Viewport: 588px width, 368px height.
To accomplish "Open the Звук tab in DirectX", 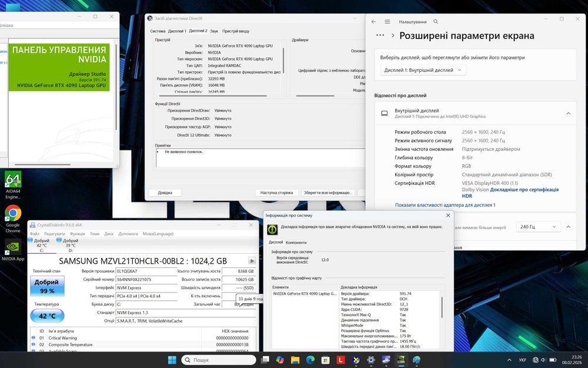I will click(x=214, y=31).
